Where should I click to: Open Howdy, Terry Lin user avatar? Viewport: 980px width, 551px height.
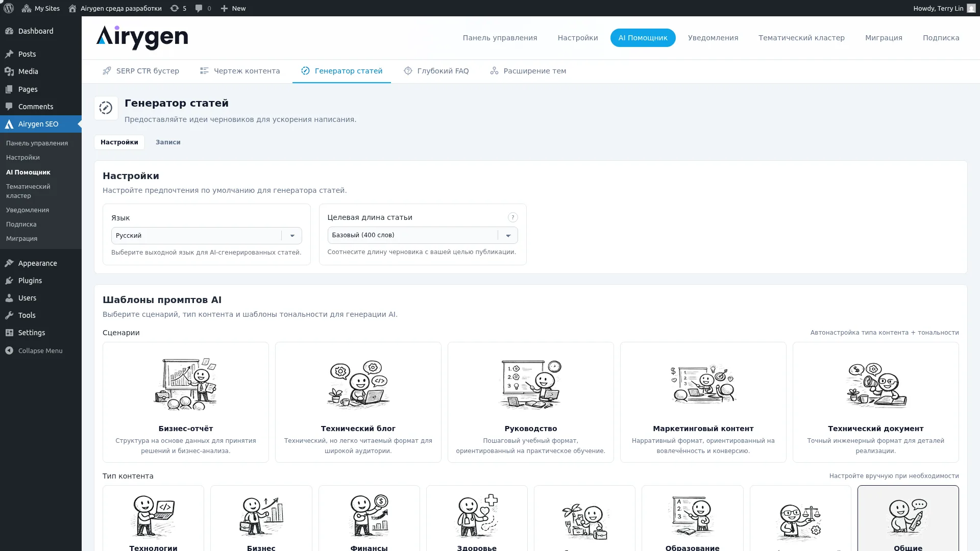(971, 8)
